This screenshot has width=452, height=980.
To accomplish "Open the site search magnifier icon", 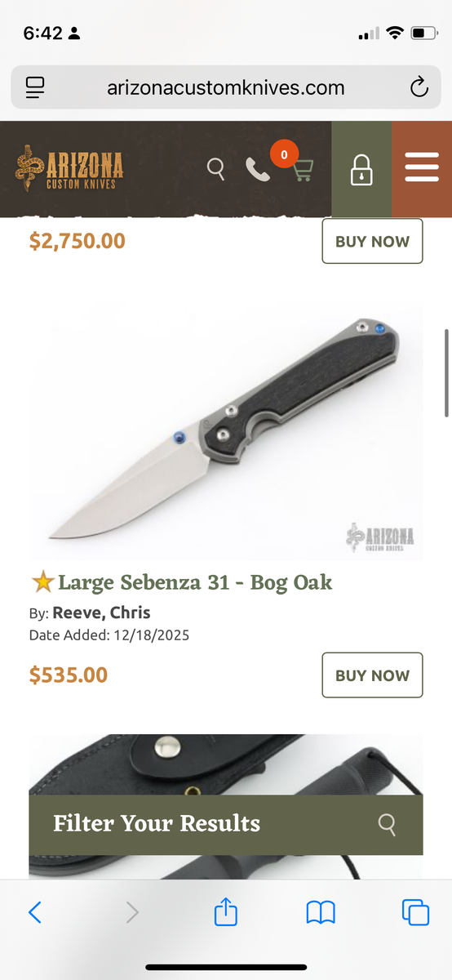I will click(215, 169).
